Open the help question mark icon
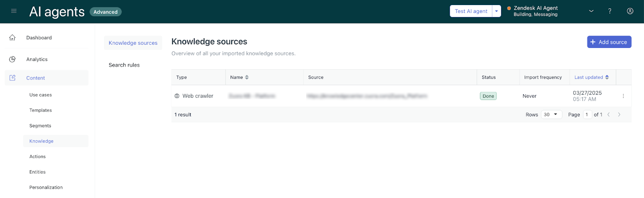This screenshot has height=198, width=644. point(610,11)
